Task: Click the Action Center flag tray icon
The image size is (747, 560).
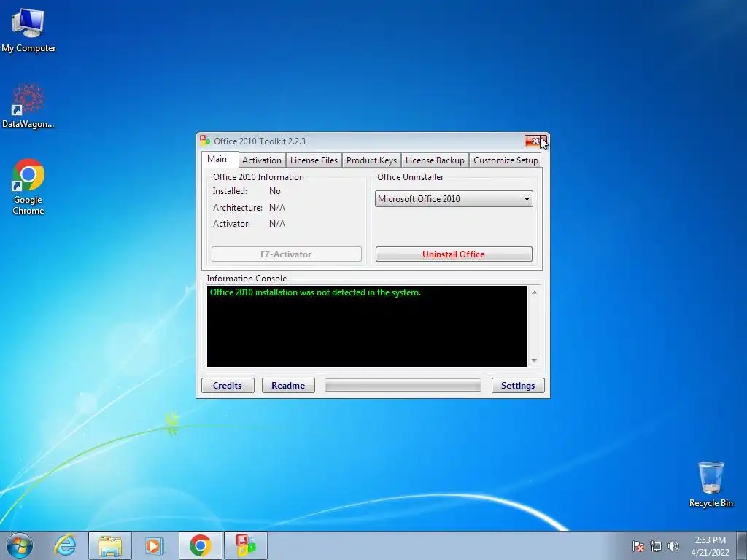Action: coord(638,546)
